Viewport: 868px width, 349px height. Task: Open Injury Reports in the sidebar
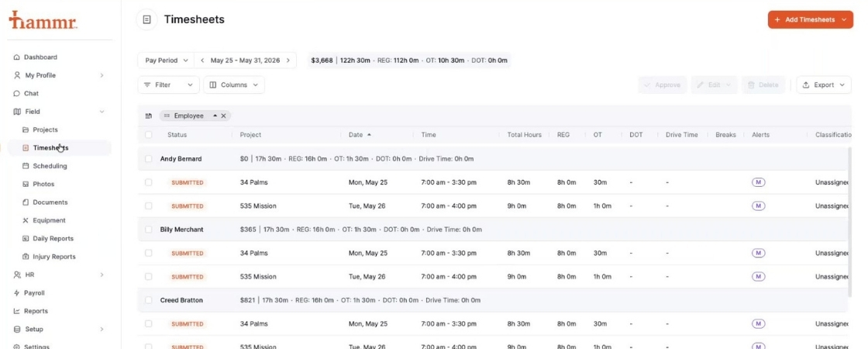click(53, 257)
